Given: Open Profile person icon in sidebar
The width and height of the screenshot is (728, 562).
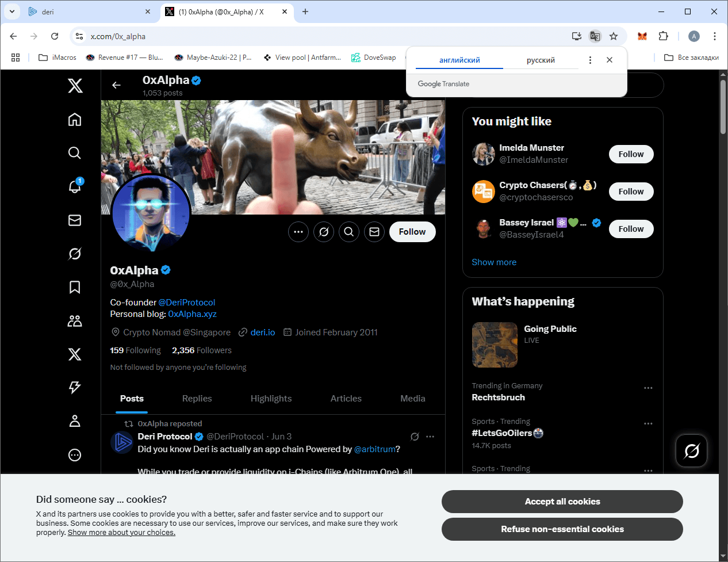Looking at the screenshot, I should tap(75, 421).
